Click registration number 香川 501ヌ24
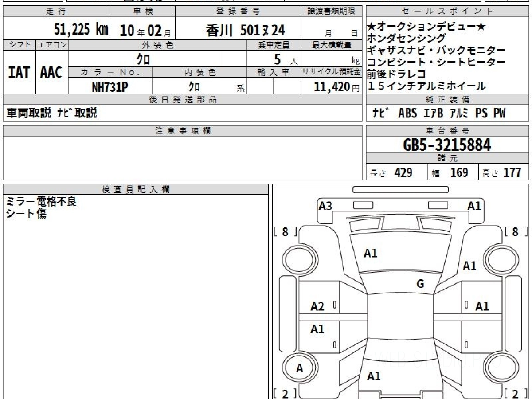Screen dimensions: 532x399 [245, 30]
